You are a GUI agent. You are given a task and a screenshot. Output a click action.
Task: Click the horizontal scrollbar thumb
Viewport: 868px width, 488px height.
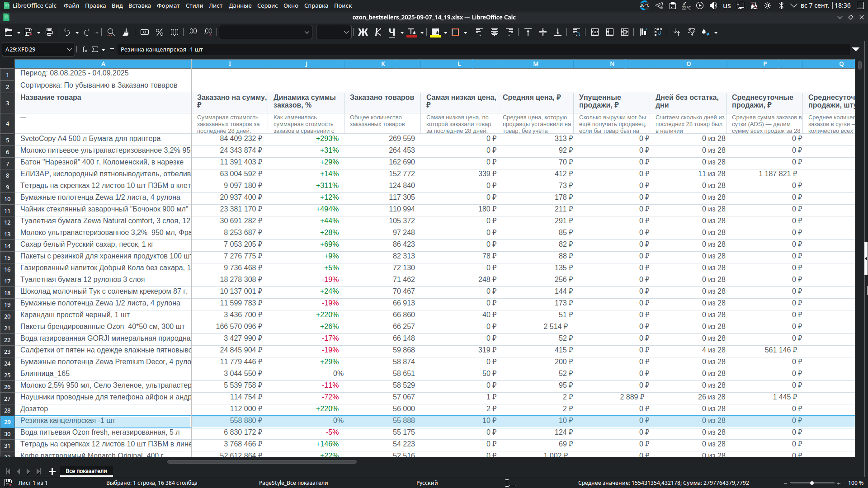click(x=262, y=462)
